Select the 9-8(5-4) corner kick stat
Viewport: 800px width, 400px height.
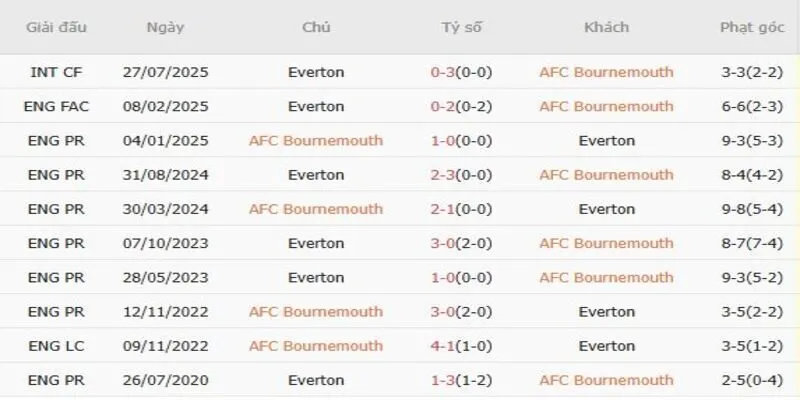click(751, 209)
